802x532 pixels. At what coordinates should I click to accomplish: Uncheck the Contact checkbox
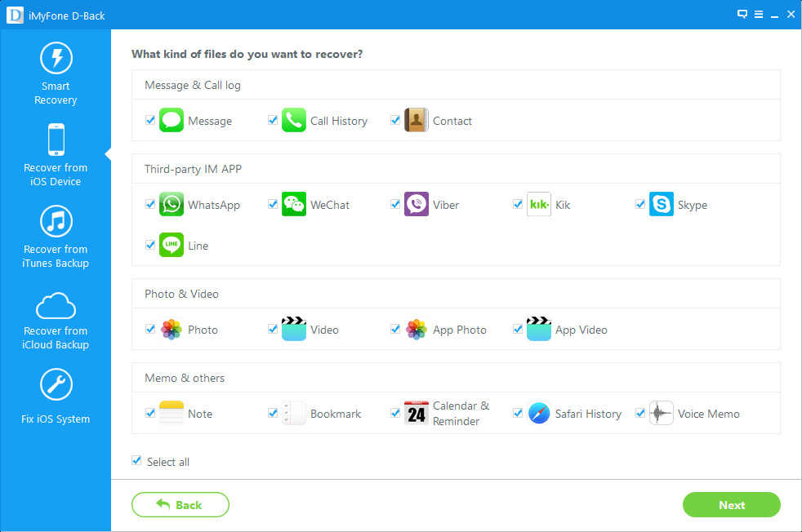(394, 120)
